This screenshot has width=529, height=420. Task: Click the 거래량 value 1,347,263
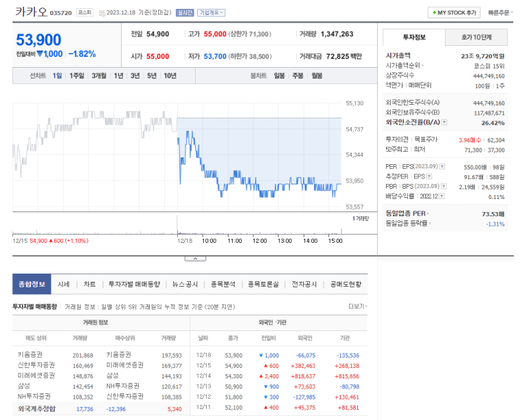[337, 34]
